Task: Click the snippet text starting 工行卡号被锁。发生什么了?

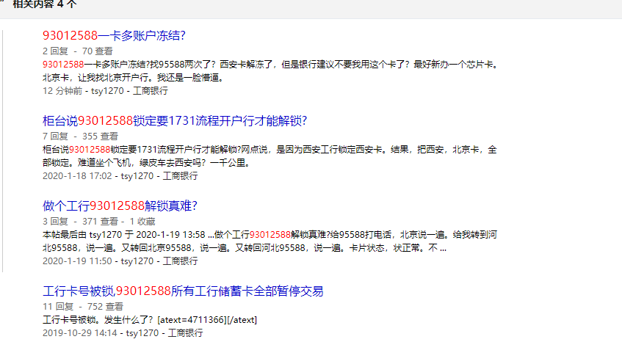Action: coord(150,319)
